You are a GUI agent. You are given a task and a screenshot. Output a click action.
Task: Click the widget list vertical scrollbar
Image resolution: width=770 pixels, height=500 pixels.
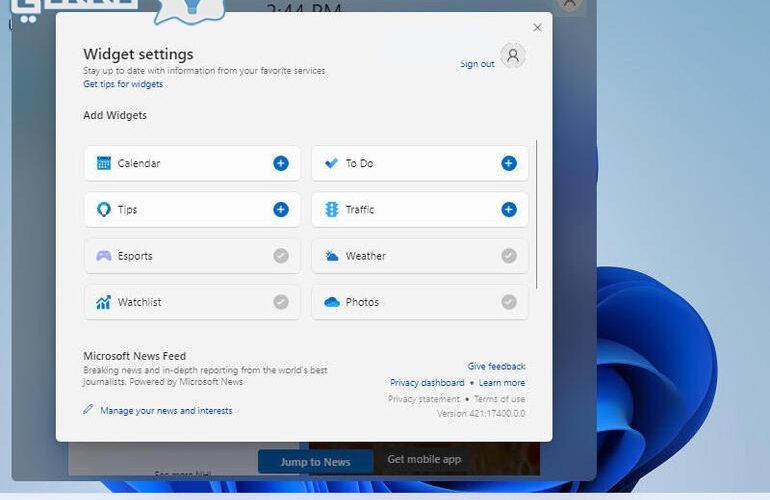click(x=537, y=214)
